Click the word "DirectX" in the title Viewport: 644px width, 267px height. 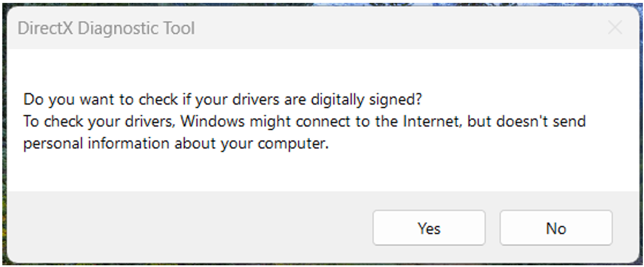pos(44,28)
